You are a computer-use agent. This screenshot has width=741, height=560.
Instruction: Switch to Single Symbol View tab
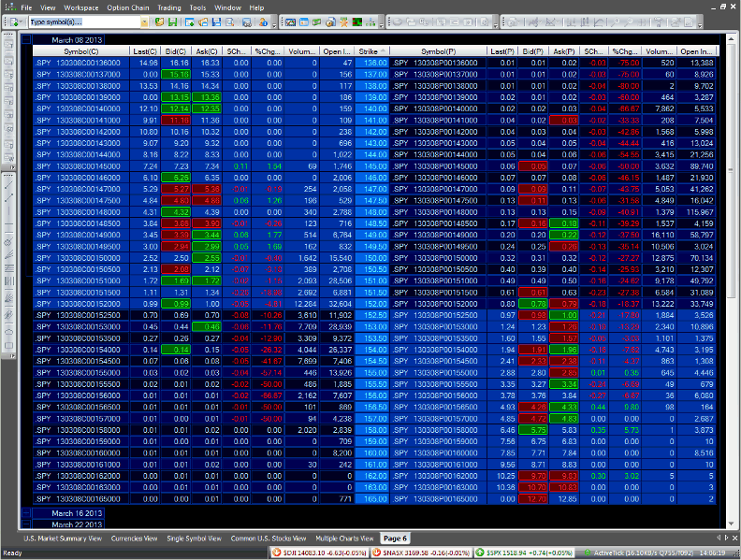click(x=195, y=538)
